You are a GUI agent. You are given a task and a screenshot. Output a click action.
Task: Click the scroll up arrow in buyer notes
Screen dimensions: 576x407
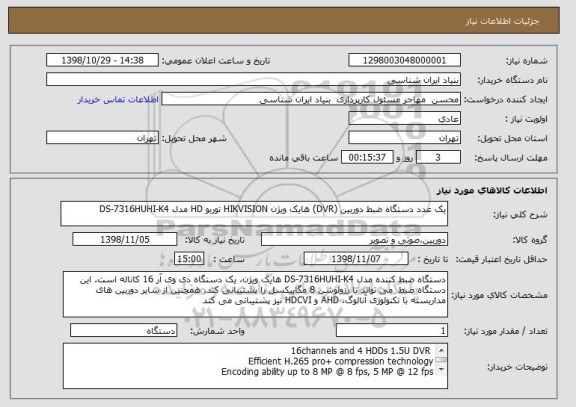(x=441, y=350)
